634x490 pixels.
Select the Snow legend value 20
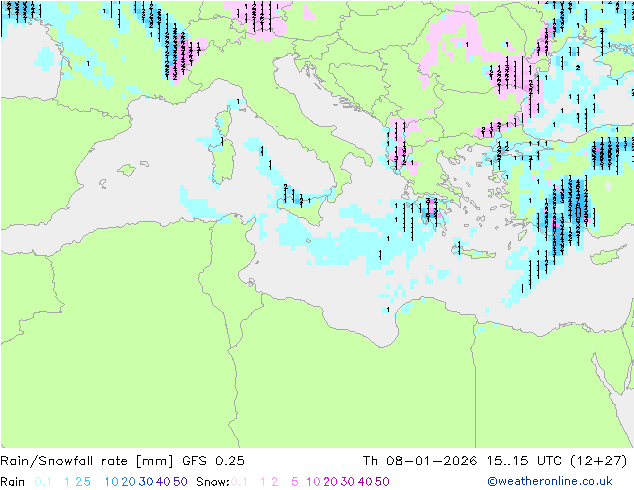click(330, 482)
